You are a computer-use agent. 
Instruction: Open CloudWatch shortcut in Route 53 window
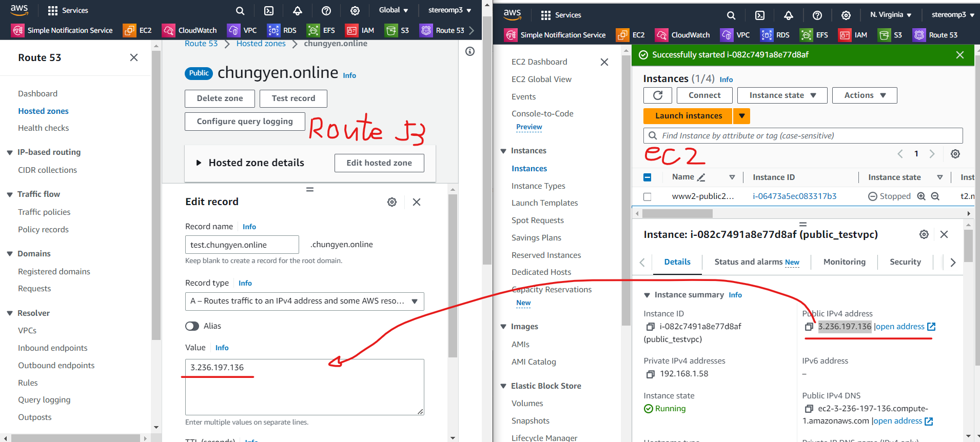pyautogui.click(x=189, y=30)
